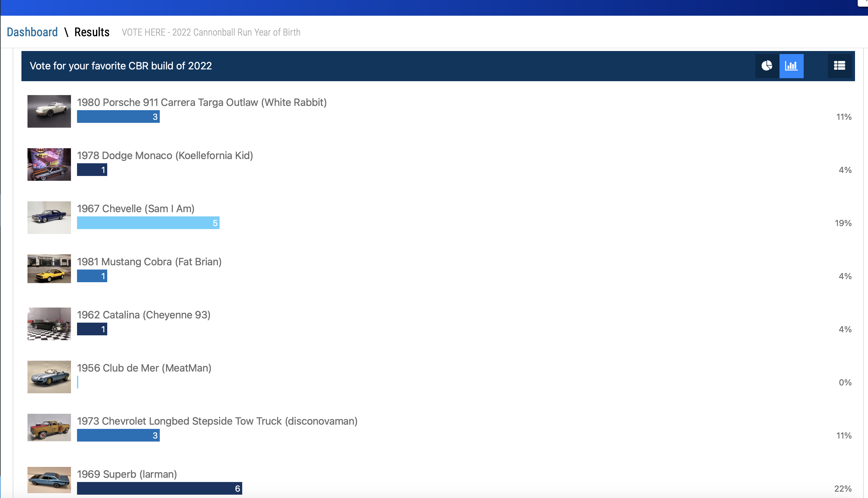Switch to pie chart view
Viewport: 868px width, 498px height.
tap(767, 66)
